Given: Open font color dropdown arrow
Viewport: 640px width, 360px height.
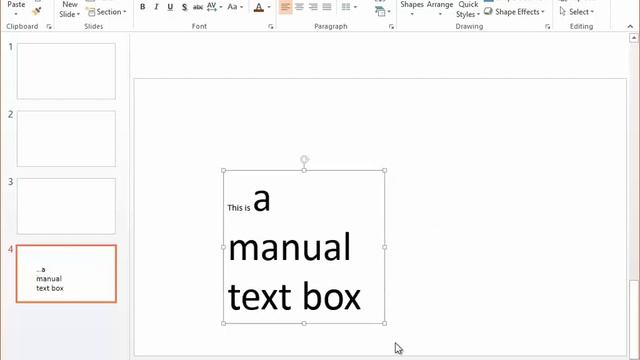Looking at the screenshot, I should (x=269, y=7).
